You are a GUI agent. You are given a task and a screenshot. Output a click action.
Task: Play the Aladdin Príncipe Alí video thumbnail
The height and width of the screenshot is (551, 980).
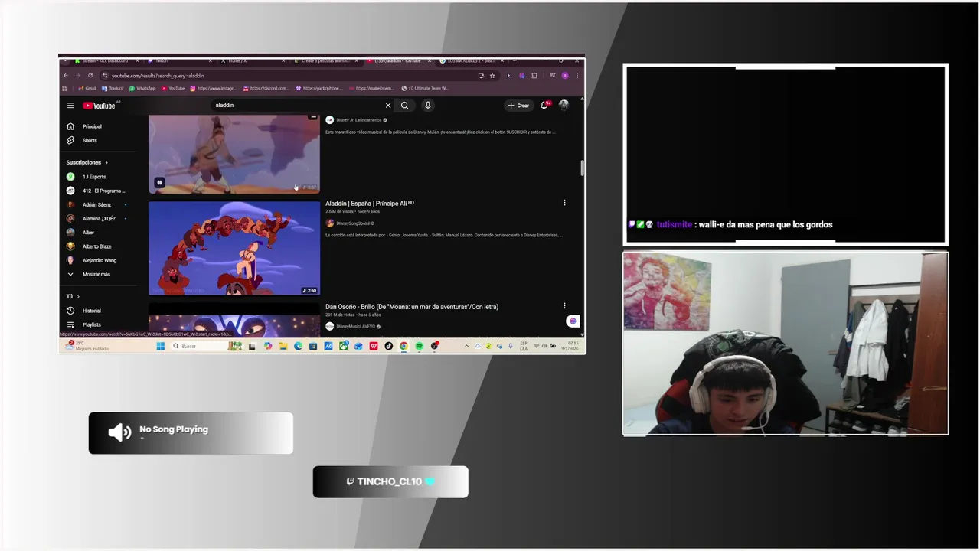click(x=234, y=248)
